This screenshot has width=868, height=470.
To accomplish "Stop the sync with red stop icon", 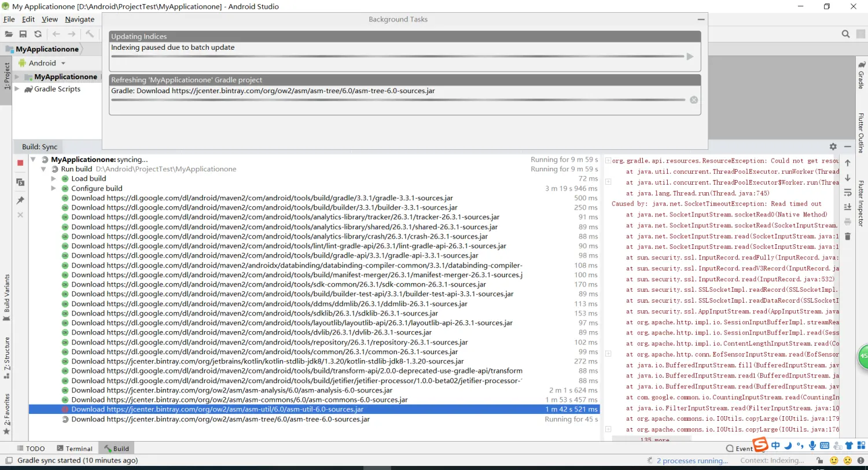I will point(20,163).
